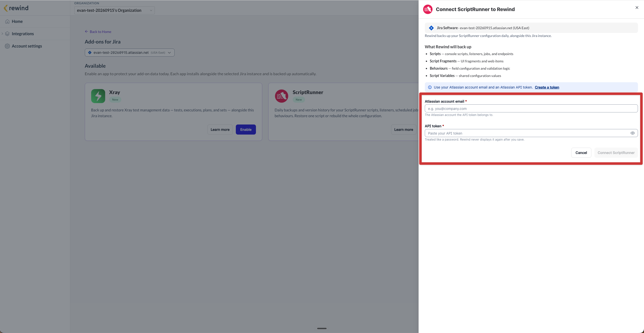
Task: Click the 'What Rewind will back up' heading
Action: 448,47
